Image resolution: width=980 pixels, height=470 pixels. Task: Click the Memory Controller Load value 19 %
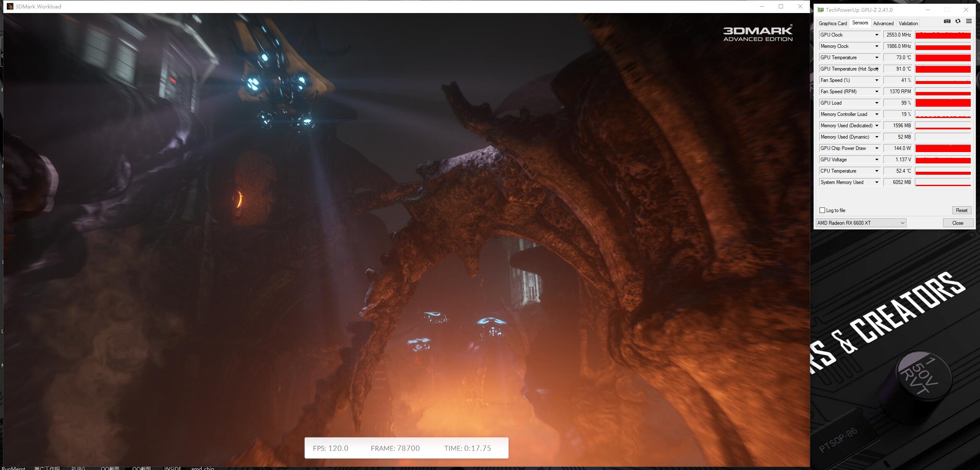tap(898, 114)
